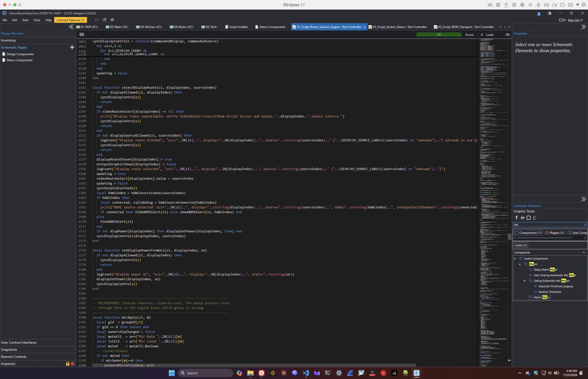Open the View menu
Viewport: 588px width, 379px height.
pyautogui.click(x=25, y=20)
